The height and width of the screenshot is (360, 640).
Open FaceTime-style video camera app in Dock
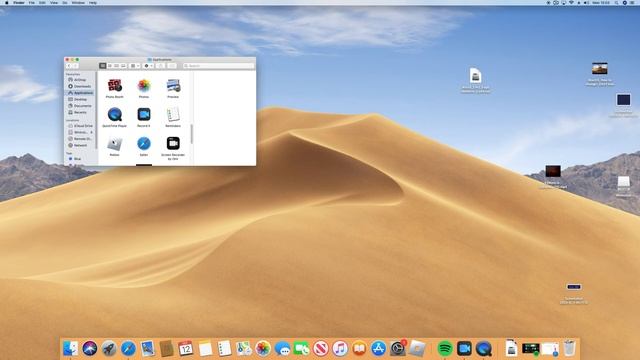click(464, 349)
